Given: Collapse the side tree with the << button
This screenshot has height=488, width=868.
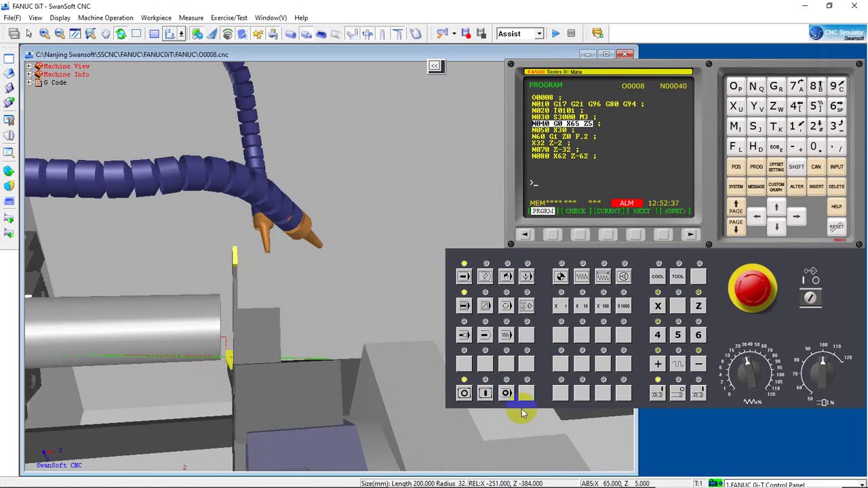Looking at the screenshot, I should (434, 66).
